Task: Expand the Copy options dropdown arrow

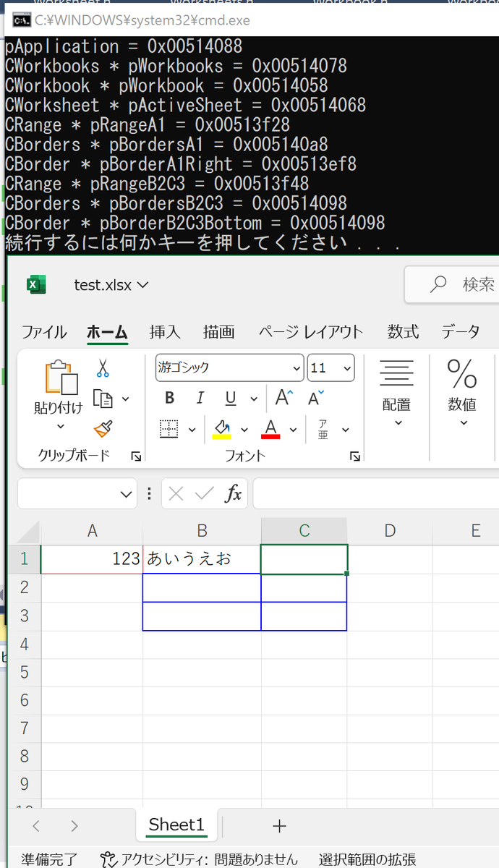Action: pos(125,399)
